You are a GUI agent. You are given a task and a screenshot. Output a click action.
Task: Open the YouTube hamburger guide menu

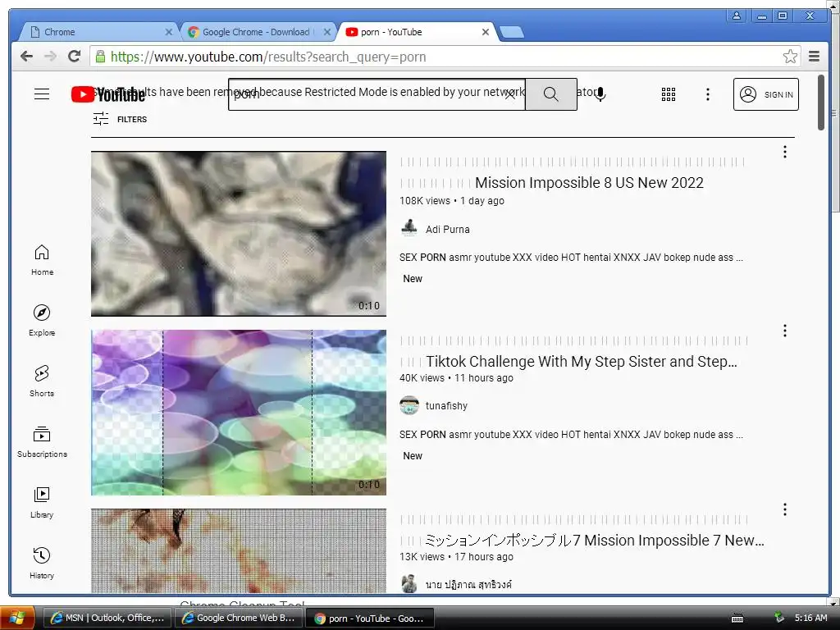[x=42, y=94]
